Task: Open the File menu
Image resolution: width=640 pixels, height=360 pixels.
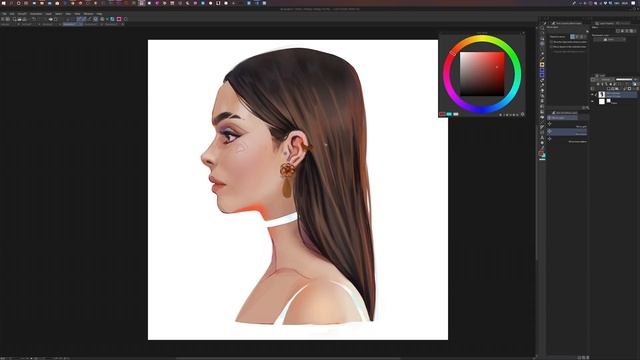Action: [4, 14]
